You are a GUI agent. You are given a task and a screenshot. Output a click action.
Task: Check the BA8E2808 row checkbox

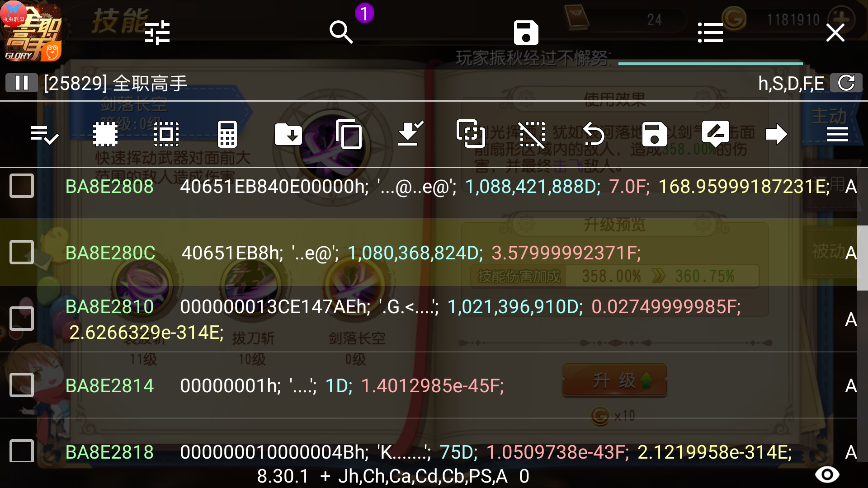[x=22, y=186]
